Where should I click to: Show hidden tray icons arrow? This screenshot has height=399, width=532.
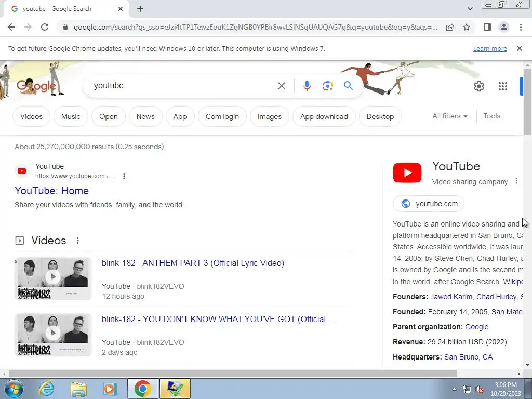[x=454, y=389]
